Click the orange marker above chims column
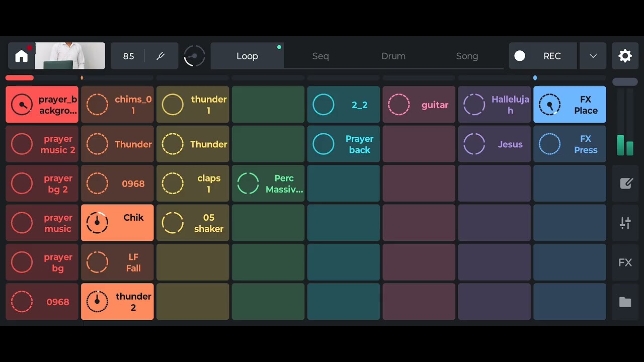Image resolution: width=644 pixels, height=362 pixels. 82,78
